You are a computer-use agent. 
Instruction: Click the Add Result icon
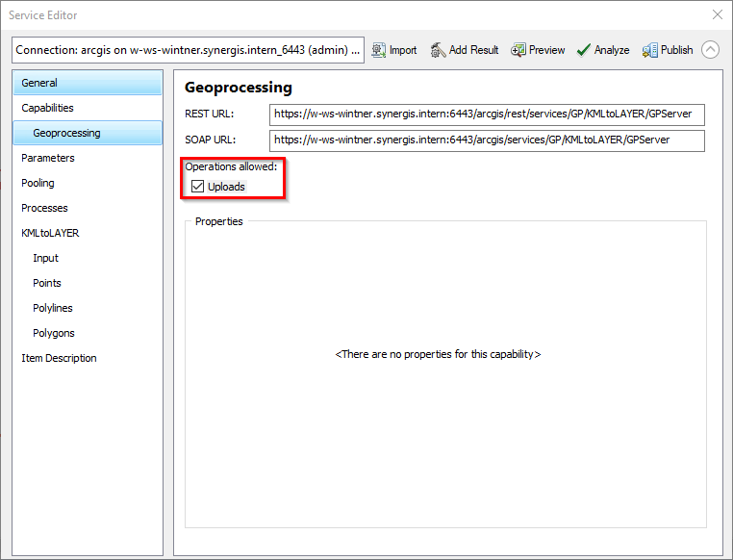click(x=439, y=50)
